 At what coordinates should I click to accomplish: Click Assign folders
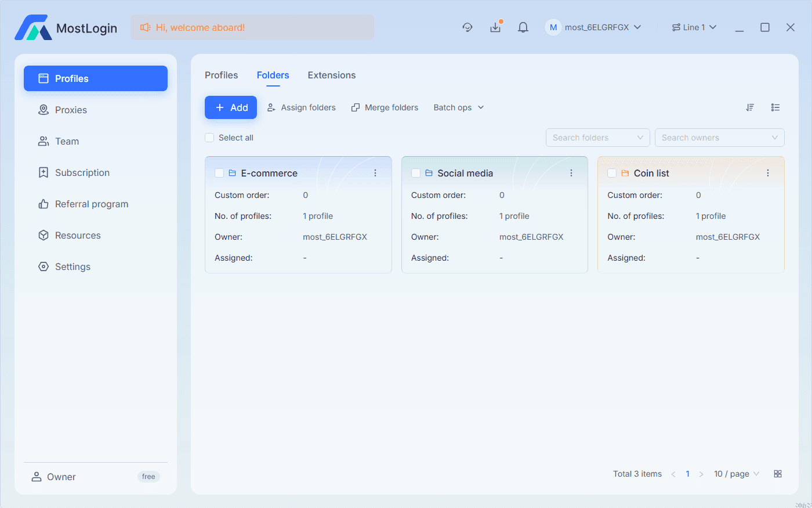[302, 107]
